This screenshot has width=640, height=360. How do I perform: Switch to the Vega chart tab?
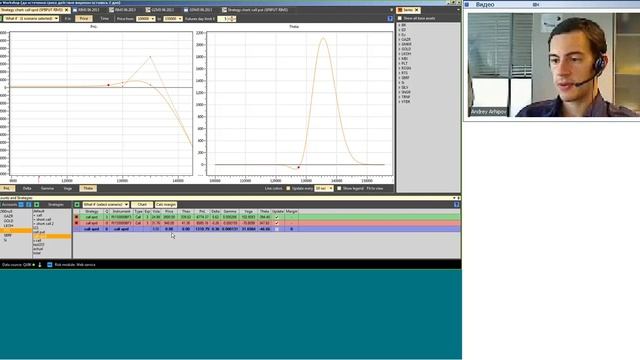coord(68,189)
